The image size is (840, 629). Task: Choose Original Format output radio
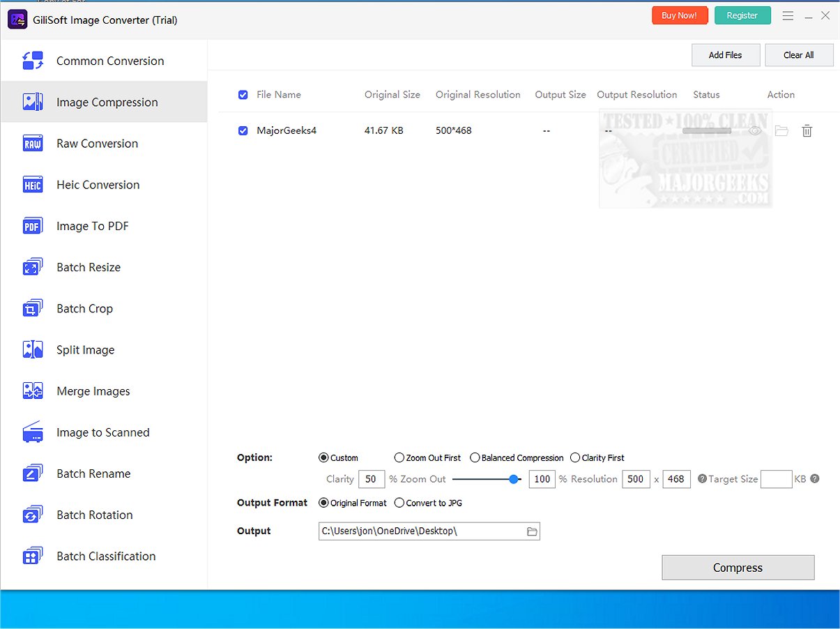323,503
